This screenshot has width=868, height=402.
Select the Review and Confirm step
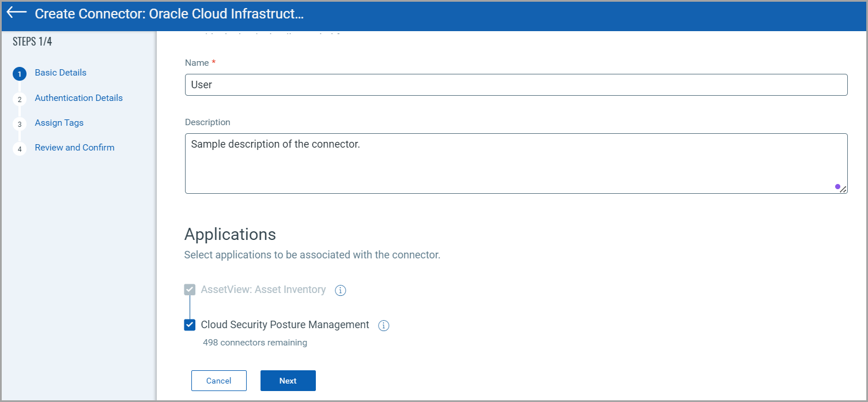[74, 148]
